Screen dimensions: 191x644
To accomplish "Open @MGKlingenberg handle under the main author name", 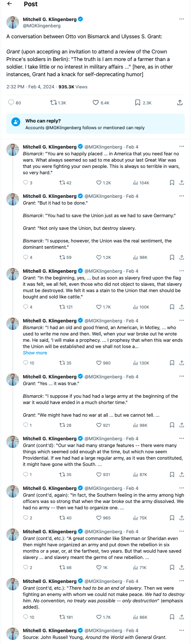I will click(39, 26).
